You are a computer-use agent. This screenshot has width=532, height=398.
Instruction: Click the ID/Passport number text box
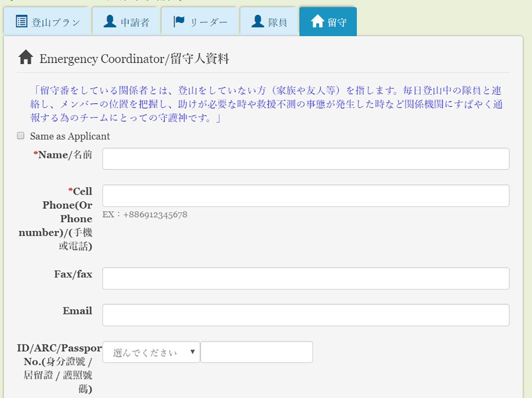click(256, 352)
